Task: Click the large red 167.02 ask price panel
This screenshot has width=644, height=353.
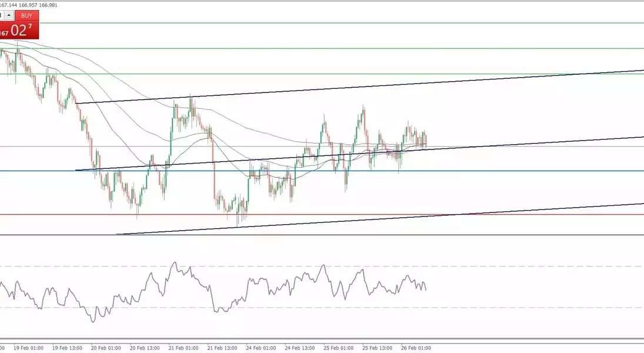Action: (19, 31)
